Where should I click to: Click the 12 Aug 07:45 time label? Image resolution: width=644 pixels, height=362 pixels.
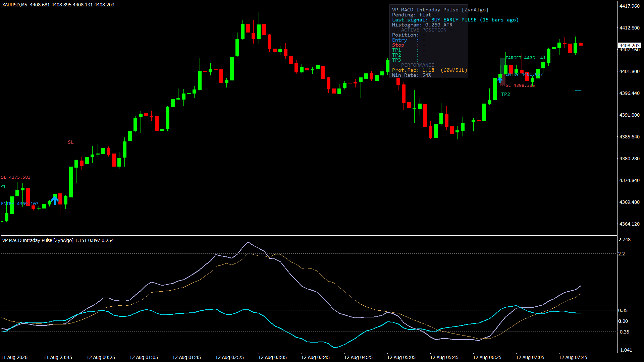tap(573, 357)
